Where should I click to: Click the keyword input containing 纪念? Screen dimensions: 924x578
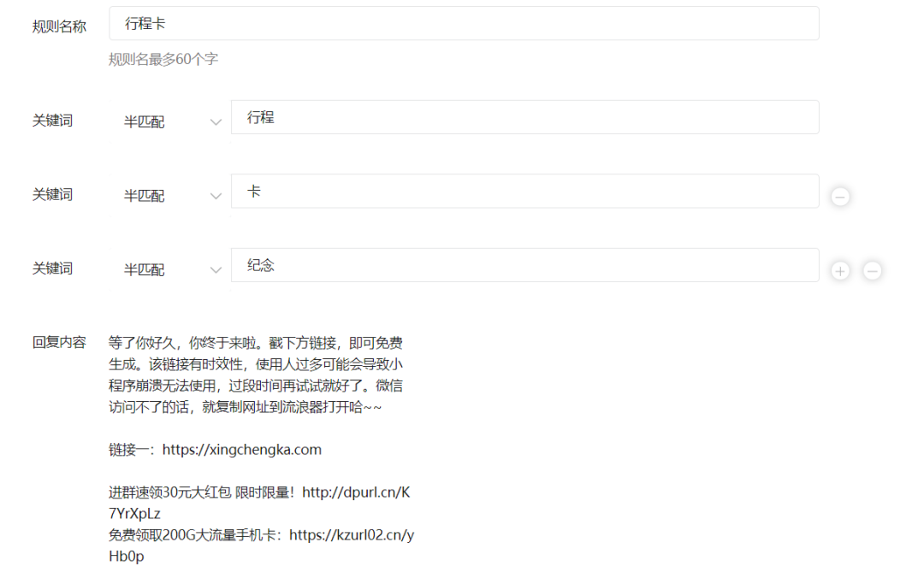pyautogui.click(x=524, y=265)
